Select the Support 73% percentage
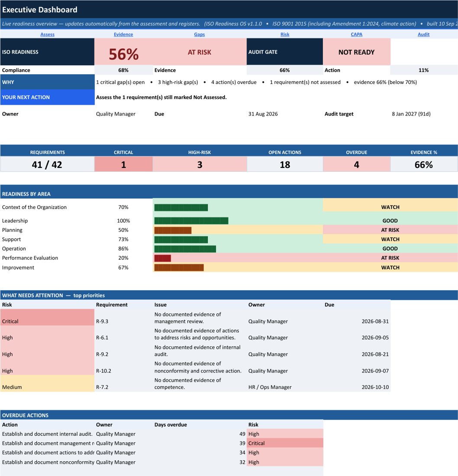 [123, 239]
